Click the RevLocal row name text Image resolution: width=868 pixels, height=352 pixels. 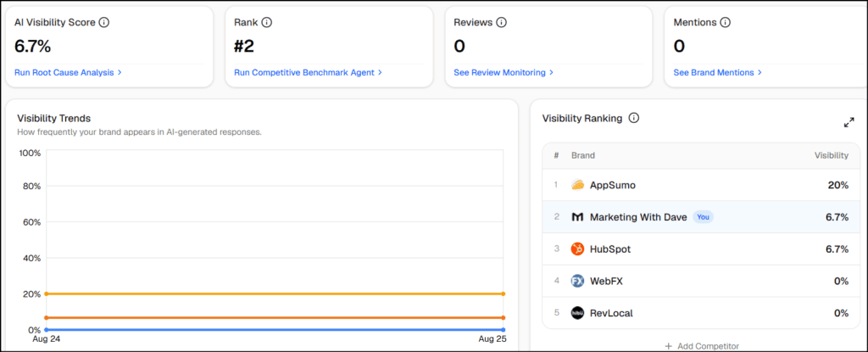pos(611,313)
